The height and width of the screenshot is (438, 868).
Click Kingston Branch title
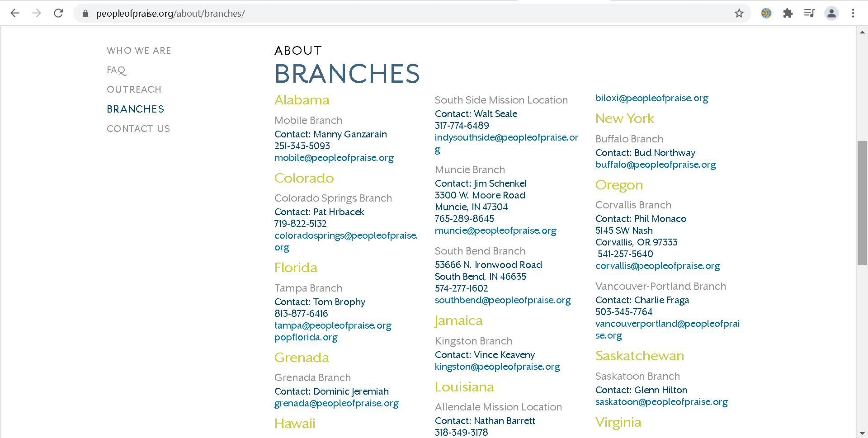473,341
